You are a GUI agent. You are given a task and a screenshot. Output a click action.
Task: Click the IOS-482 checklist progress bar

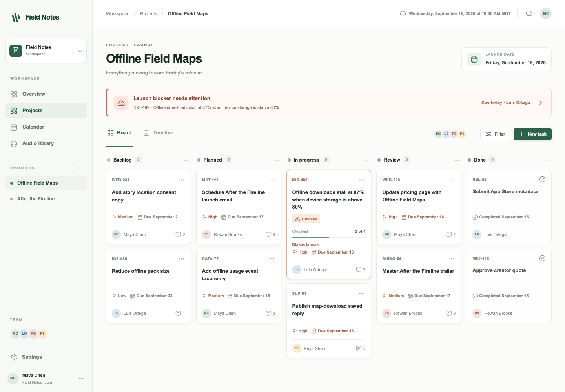329,238
